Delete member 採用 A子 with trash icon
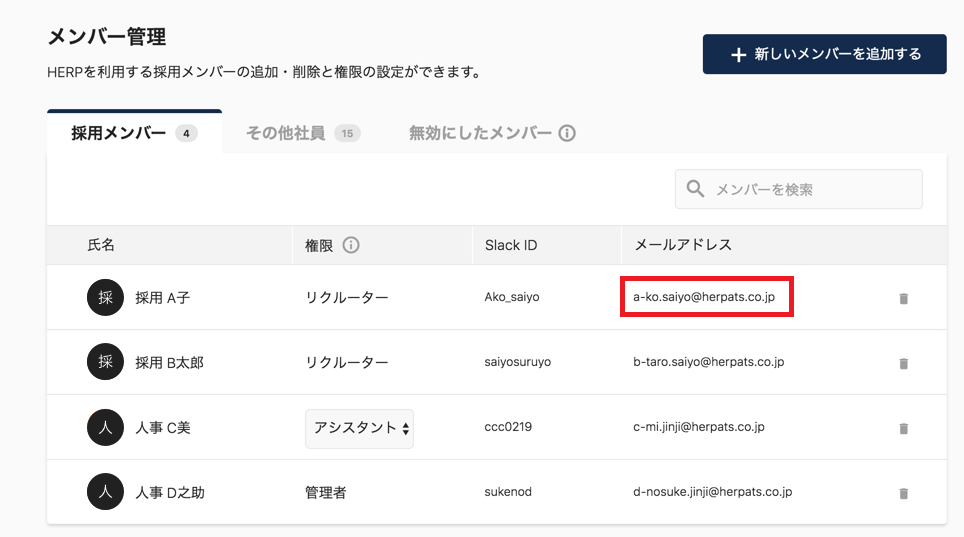 (x=904, y=298)
